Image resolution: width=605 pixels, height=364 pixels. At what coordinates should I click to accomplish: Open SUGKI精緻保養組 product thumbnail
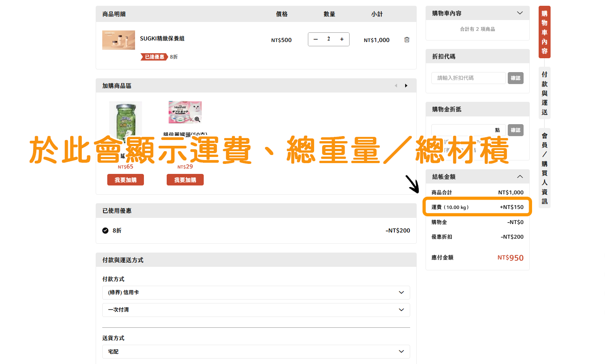pyautogui.click(x=118, y=40)
